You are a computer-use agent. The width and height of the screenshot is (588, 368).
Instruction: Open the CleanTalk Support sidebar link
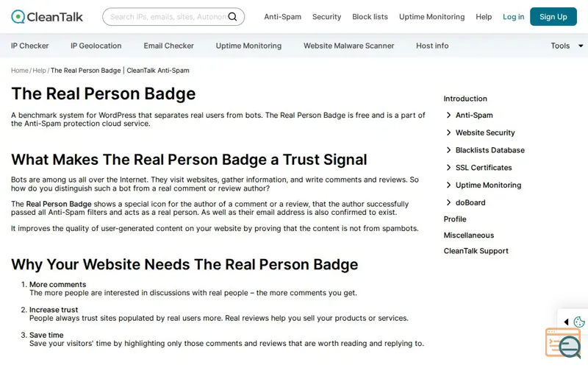click(476, 251)
